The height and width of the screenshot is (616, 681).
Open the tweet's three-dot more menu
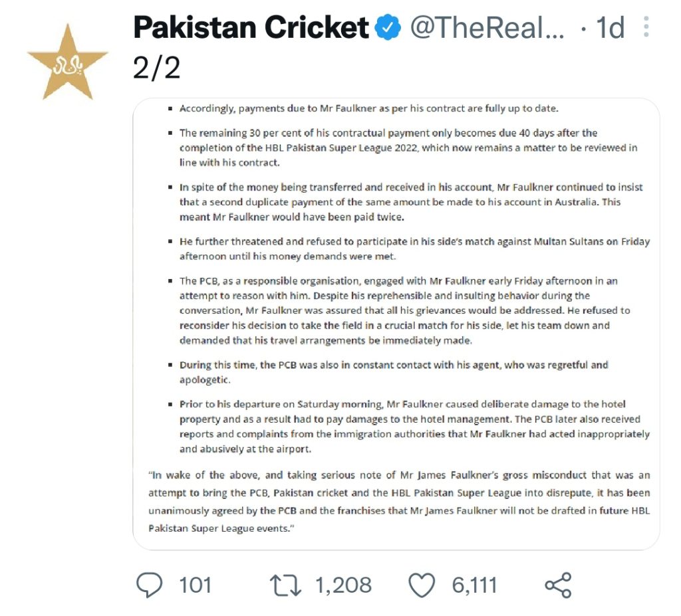point(646,27)
